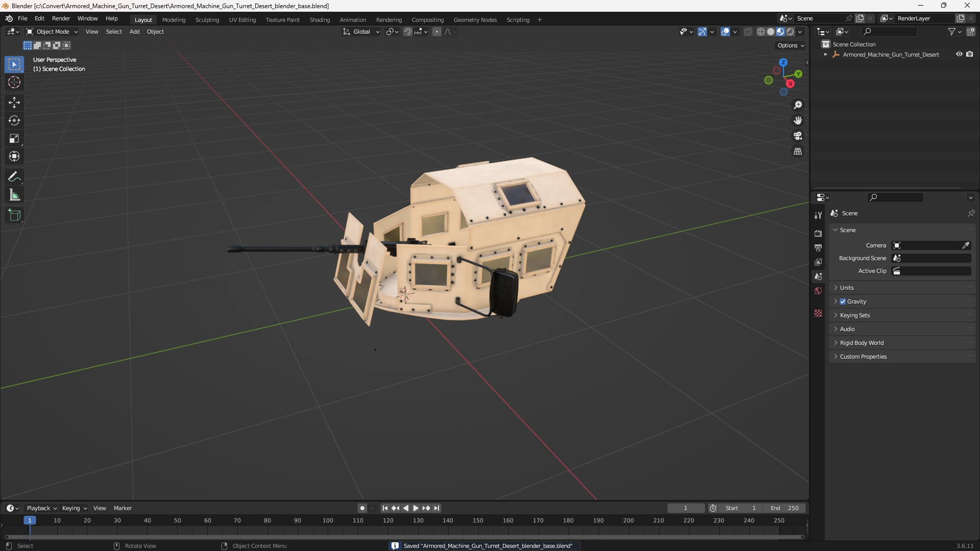Open the Tool properties tab icon
This screenshot has height=551, width=980.
818,215
